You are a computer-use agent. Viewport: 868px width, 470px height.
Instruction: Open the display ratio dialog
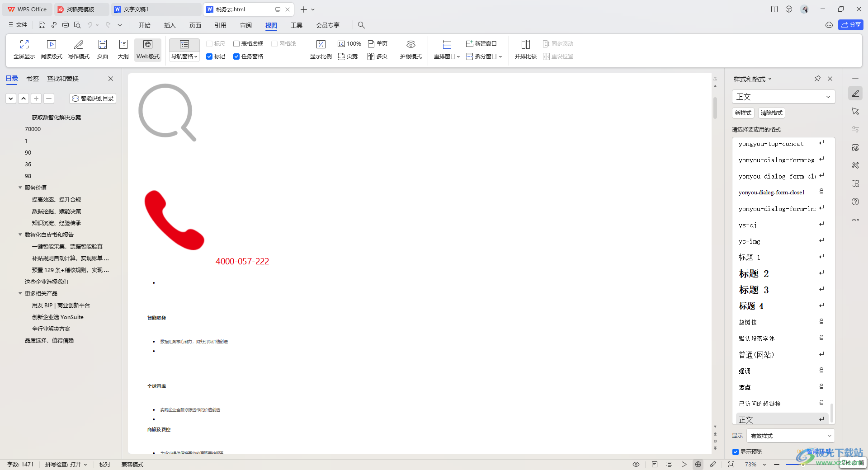(321, 49)
